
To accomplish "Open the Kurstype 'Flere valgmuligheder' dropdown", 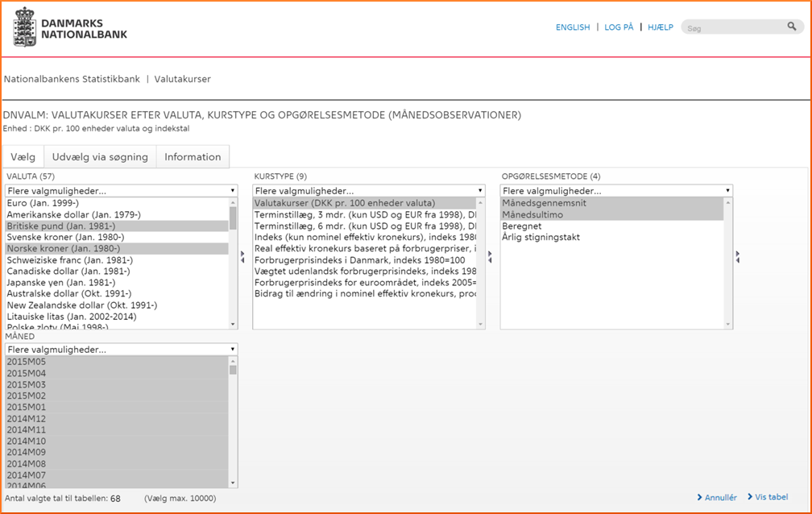I will pyautogui.click(x=369, y=191).
